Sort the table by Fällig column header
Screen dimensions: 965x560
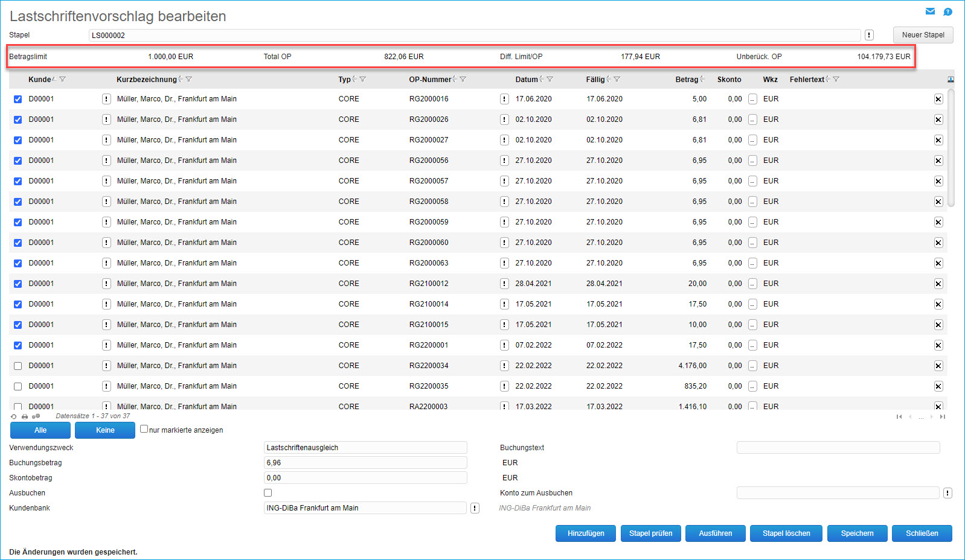point(595,80)
